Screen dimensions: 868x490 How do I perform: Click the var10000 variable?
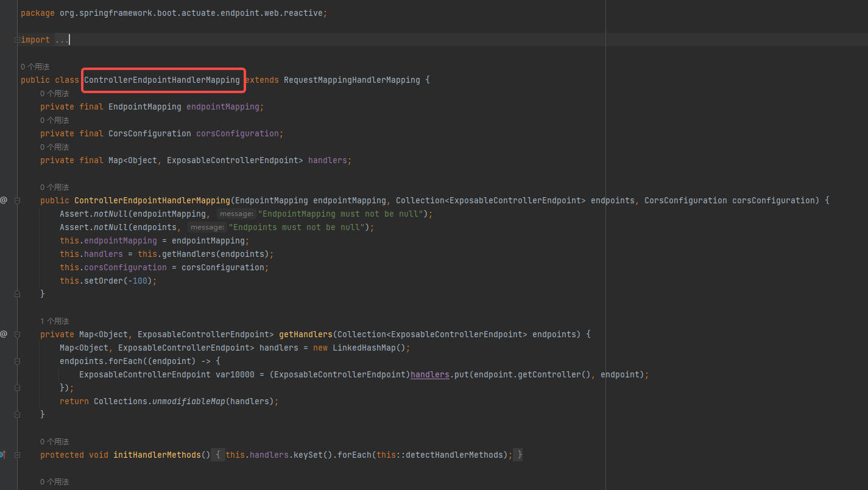point(235,374)
